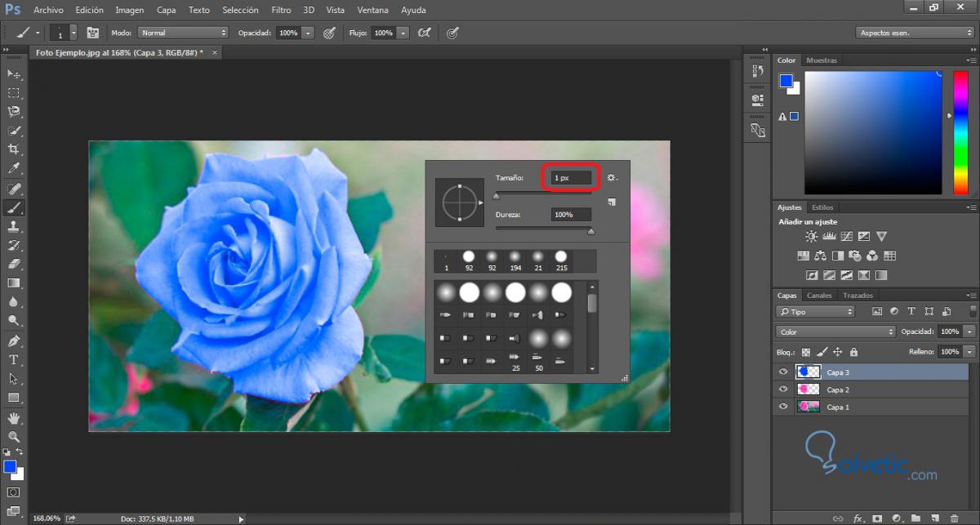Select the Eyedropper tool

click(14, 168)
